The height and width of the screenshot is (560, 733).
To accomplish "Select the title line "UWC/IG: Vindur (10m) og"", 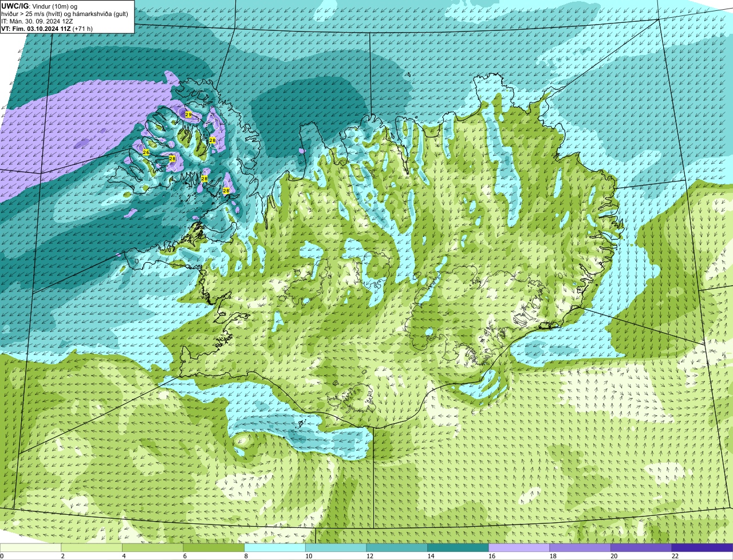I will [39, 6].
